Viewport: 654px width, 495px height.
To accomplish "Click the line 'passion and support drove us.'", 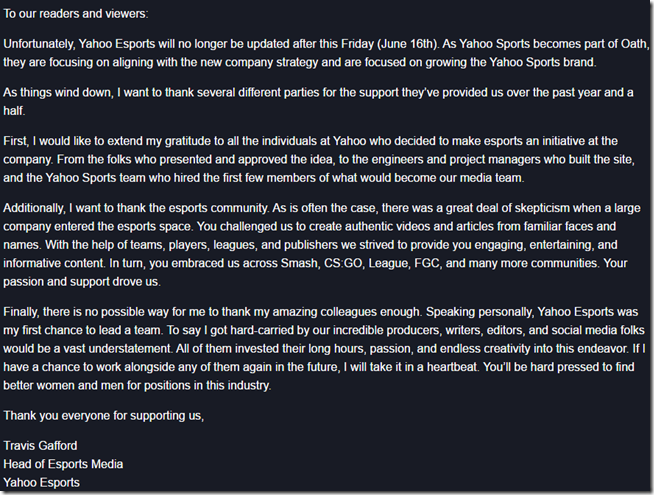I will [82, 281].
